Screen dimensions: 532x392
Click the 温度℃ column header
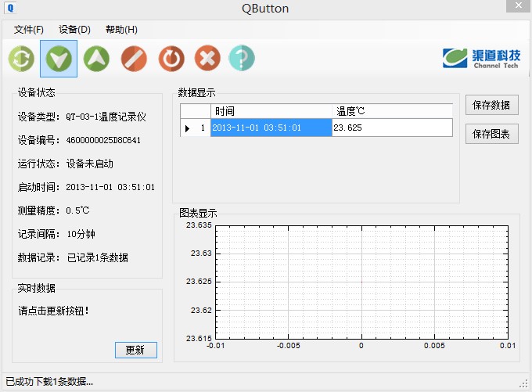pyautogui.click(x=391, y=111)
